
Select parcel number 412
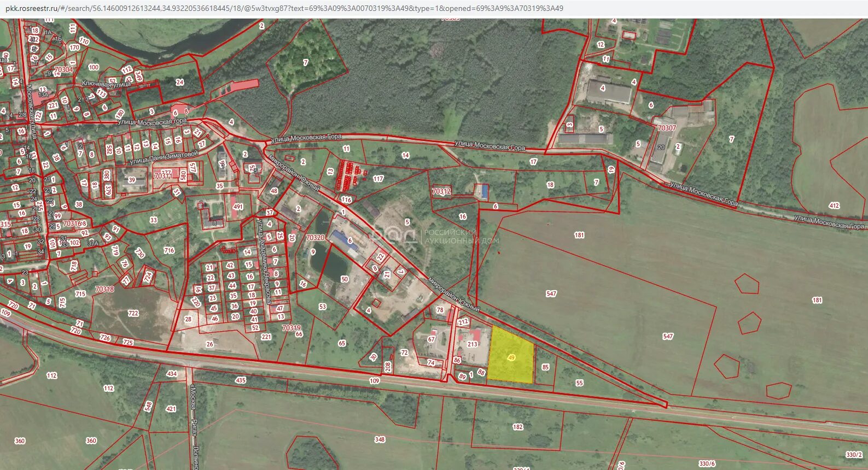[834, 206]
